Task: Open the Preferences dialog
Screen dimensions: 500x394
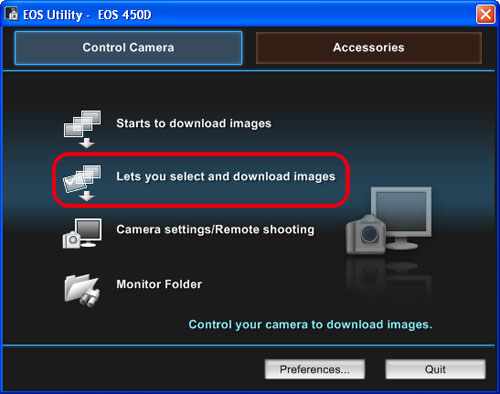Action: (315, 369)
